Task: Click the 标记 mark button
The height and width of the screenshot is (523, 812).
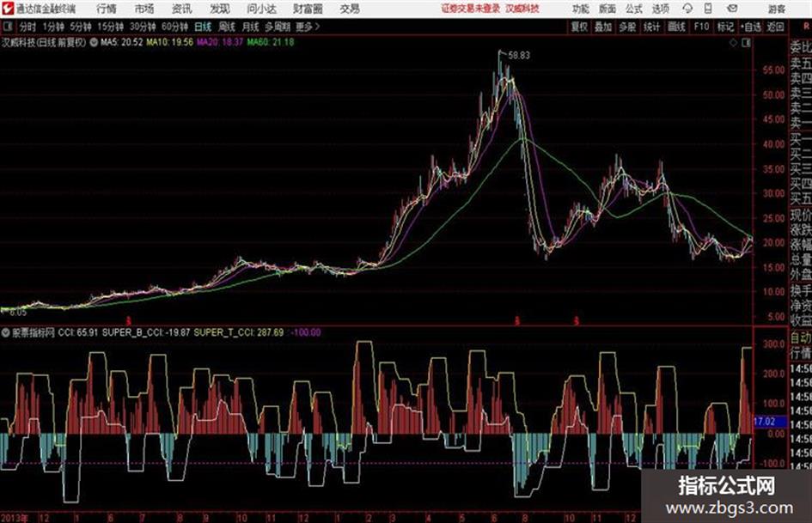Action: (725, 27)
